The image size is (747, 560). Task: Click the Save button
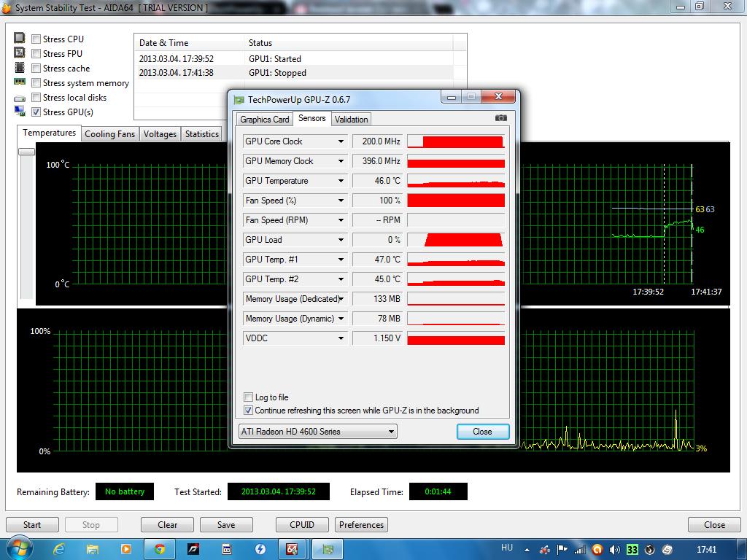226,525
